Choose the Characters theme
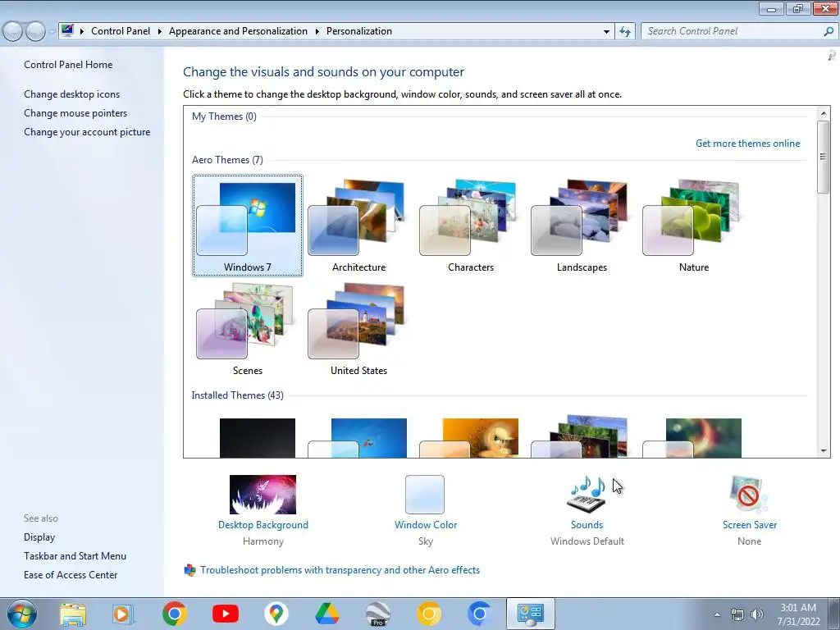The height and width of the screenshot is (630, 840). [470, 226]
